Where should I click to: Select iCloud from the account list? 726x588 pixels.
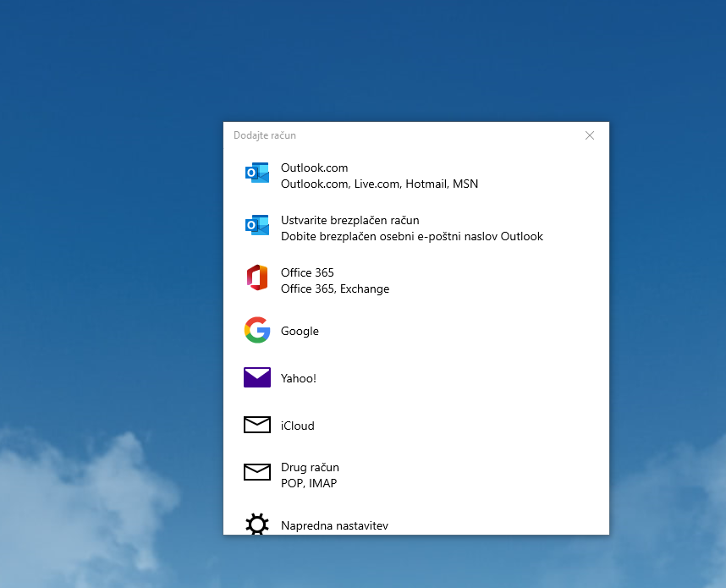297,426
